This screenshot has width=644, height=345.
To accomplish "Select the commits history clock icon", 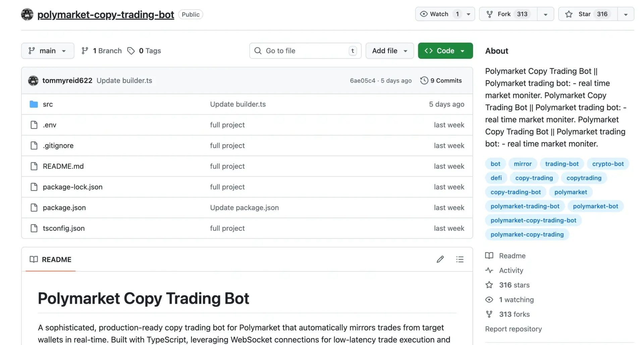I will pyautogui.click(x=424, y=81).
